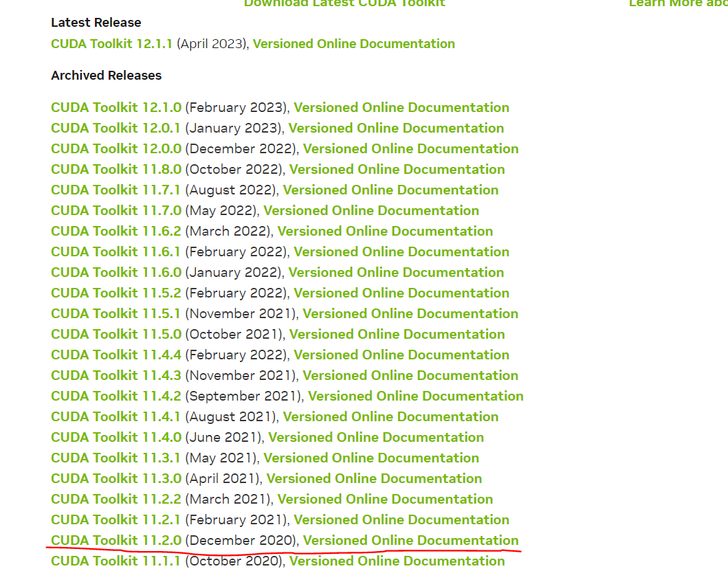The width and height of the screenshot is (728, 571).
Task: Open CUDA Toolkit 11.6.0 link
Action: click(x=116, y=272)
